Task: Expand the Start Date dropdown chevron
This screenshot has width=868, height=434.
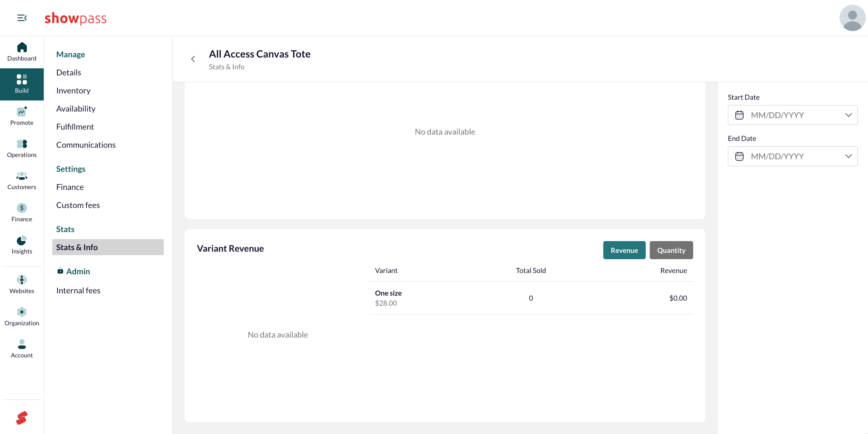Action: click(x=848, y=115)
